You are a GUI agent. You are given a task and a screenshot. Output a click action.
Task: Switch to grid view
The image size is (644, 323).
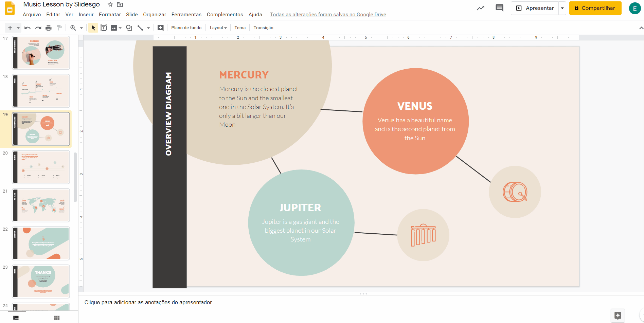(57, 318)
